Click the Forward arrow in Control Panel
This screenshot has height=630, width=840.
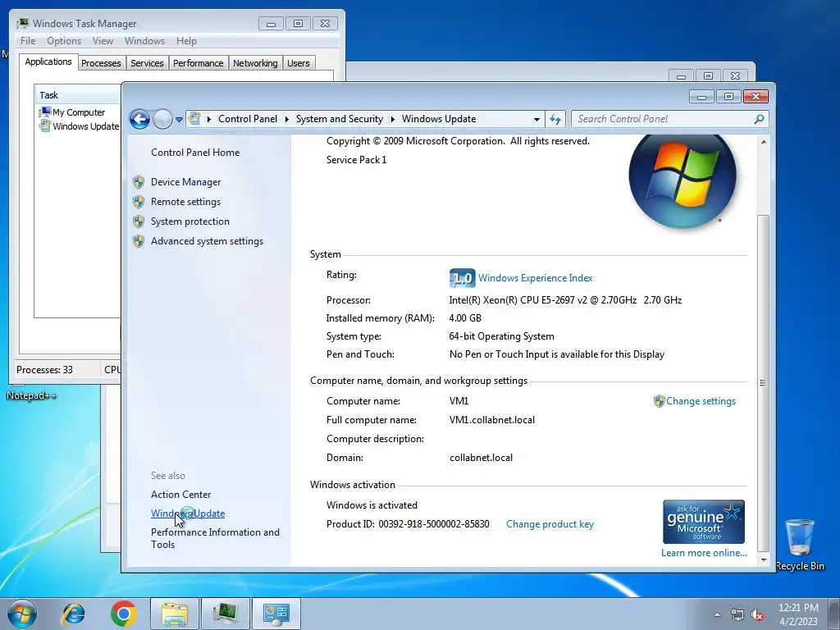(162, 119)
